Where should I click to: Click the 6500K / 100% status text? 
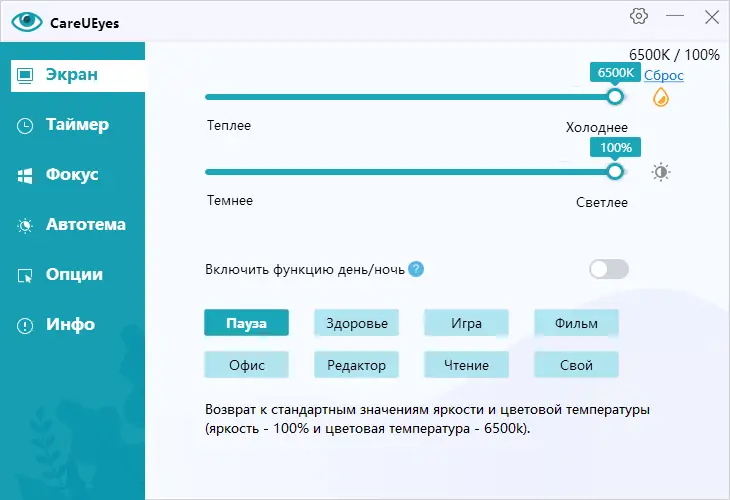(674, 54)
